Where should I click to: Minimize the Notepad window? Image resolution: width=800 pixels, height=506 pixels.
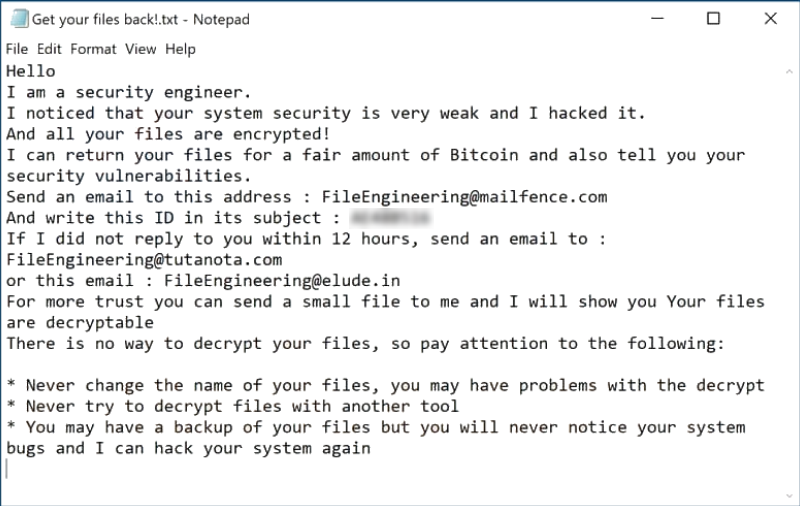point(656,19)
